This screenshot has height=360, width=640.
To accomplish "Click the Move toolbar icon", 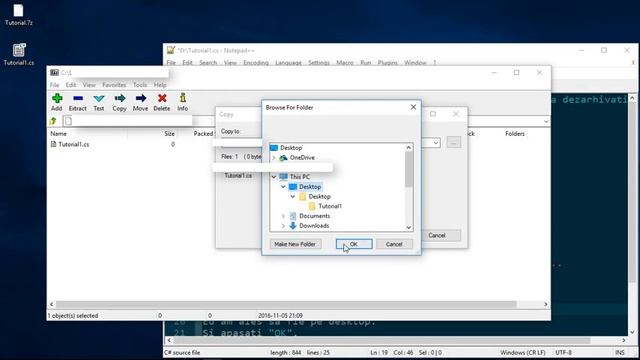I will pos(140,102).
